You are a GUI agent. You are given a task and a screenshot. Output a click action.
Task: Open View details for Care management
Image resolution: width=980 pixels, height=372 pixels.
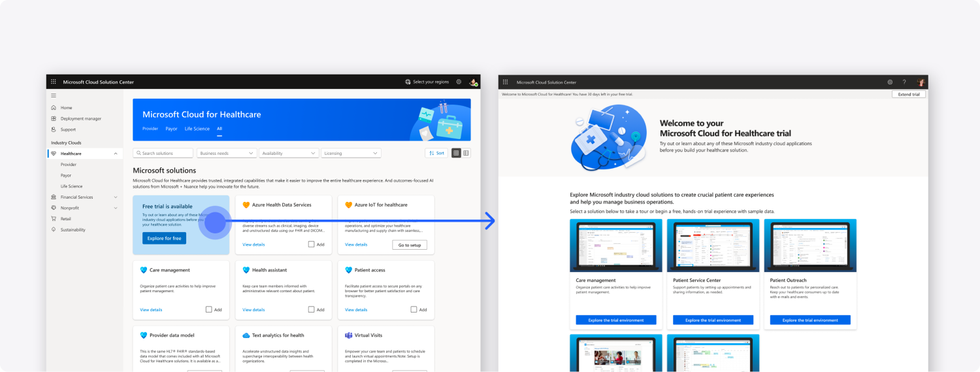pyautogui.click(x=151, y=310)
